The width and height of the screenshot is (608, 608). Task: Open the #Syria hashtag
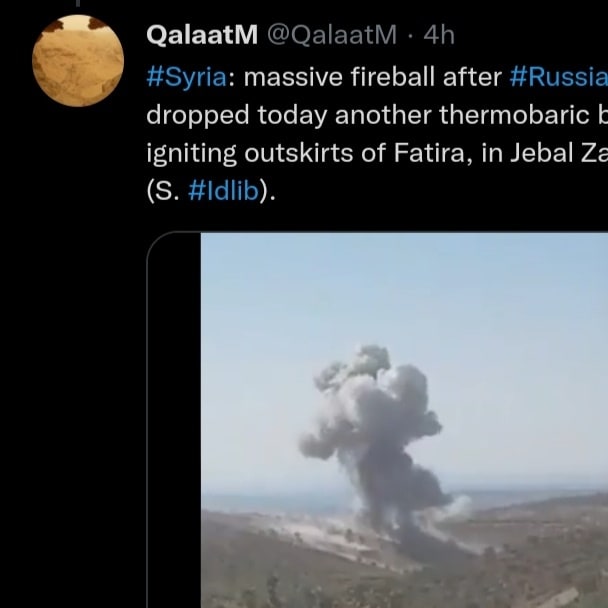pos(187,77)
